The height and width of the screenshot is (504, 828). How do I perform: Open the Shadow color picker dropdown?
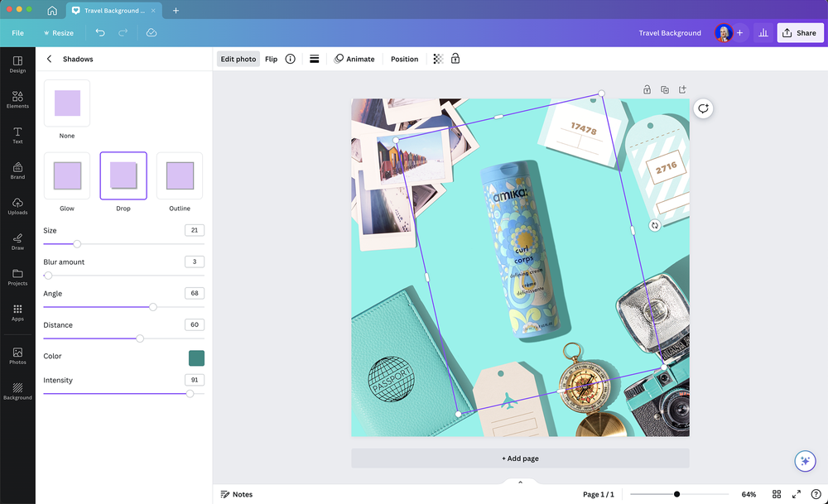click(x=195, y=356)
